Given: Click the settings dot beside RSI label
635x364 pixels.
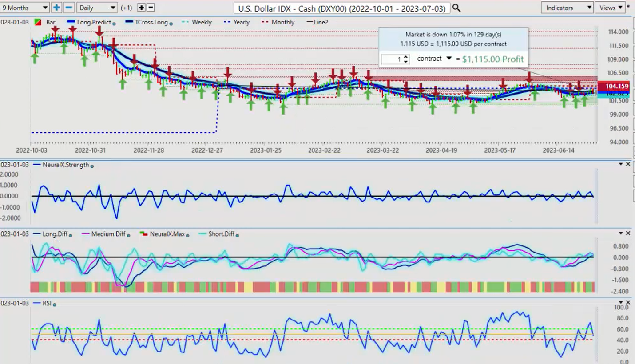Looking at the screenshot, I should tap(54, 305).
